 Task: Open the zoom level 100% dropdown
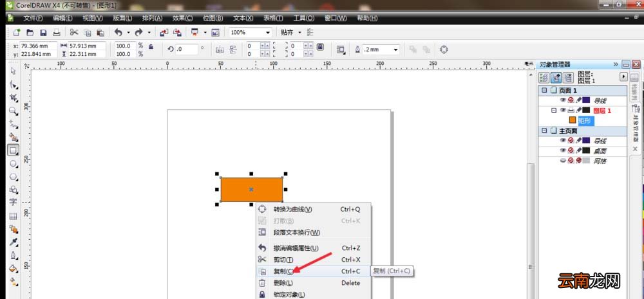268,32
